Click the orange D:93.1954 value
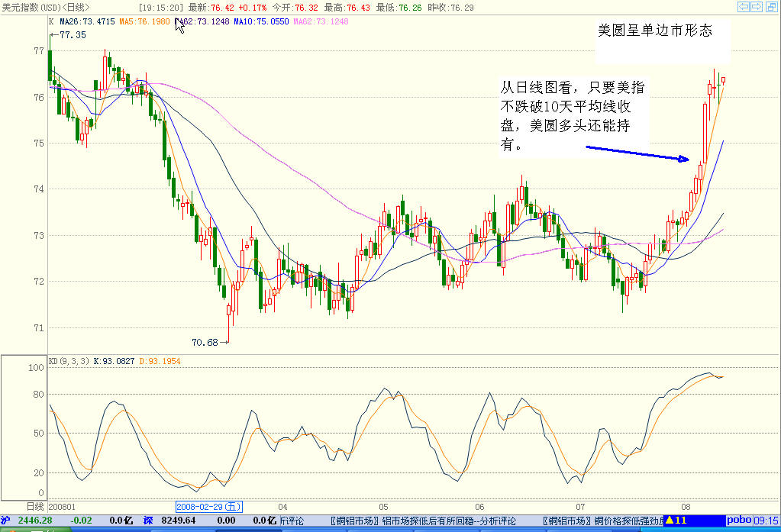The image size is (781, 532). click(x=160, y=361)
